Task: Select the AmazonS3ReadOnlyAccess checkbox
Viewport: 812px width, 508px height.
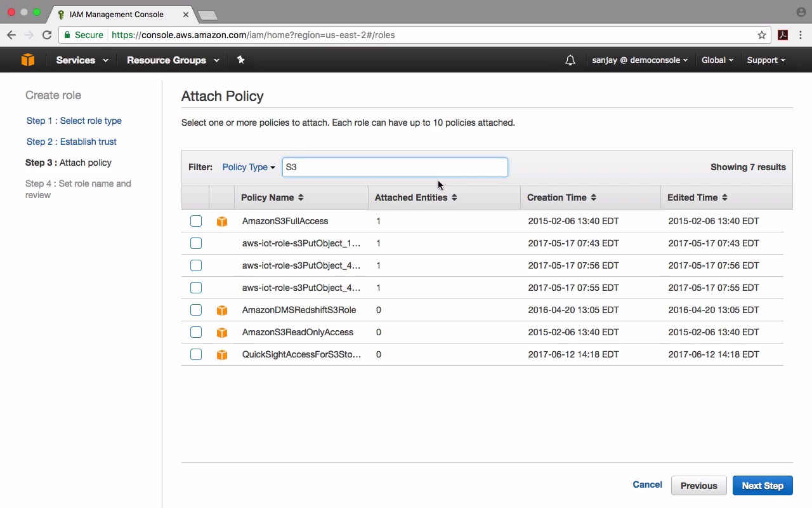Action: coord(196,332)
